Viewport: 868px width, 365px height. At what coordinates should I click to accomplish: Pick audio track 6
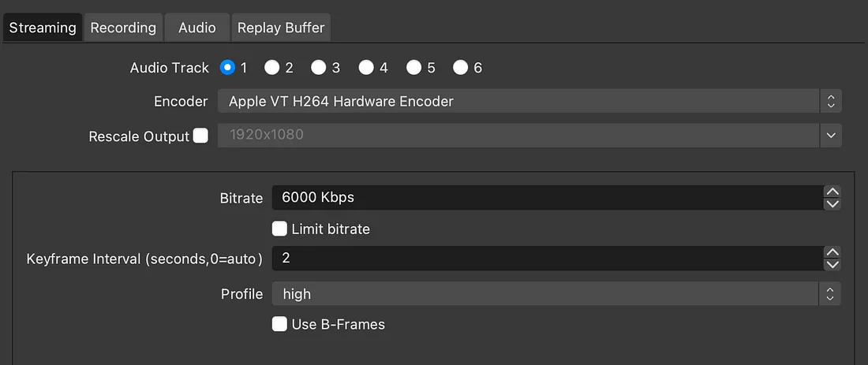pyautogui.click(x=461, y=68)
